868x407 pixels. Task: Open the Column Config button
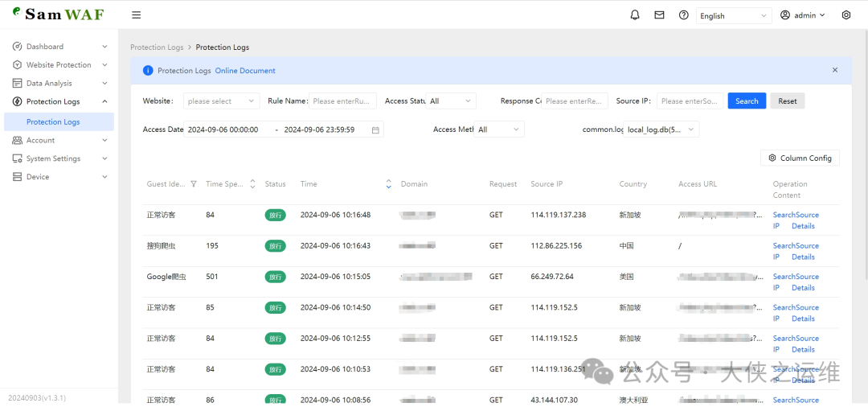tap(800, 158)
